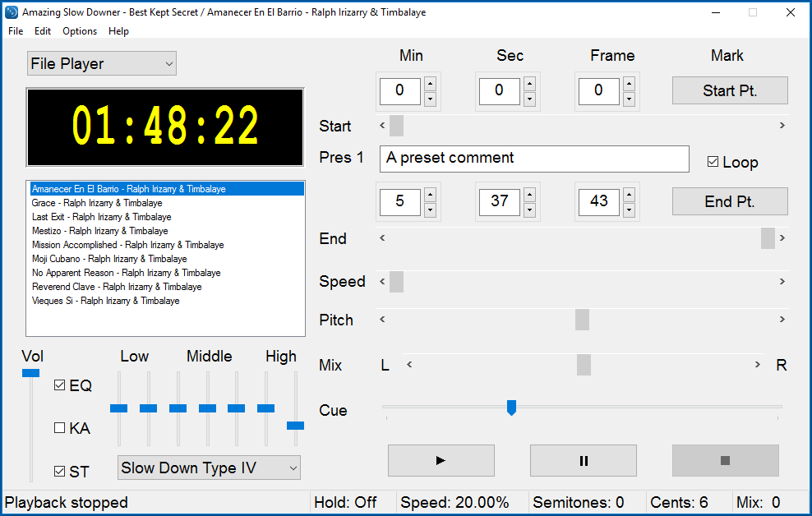The image size is (812, 516).
Task: Increase the End frame value with up arrow
Action: point(629,196)
